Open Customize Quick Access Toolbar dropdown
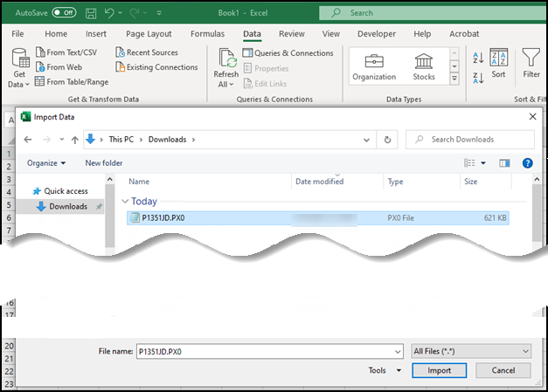This screenshot has height=392, width=548. tap(159, 13)
